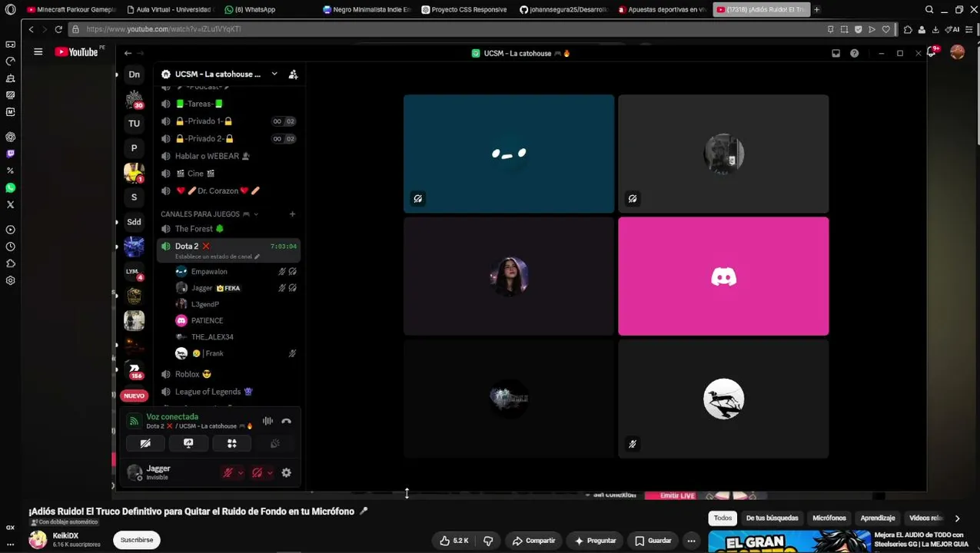Screen dimensions: 980x553
Task: Select De tus búsquedas chip
Action: pos(772,518)
